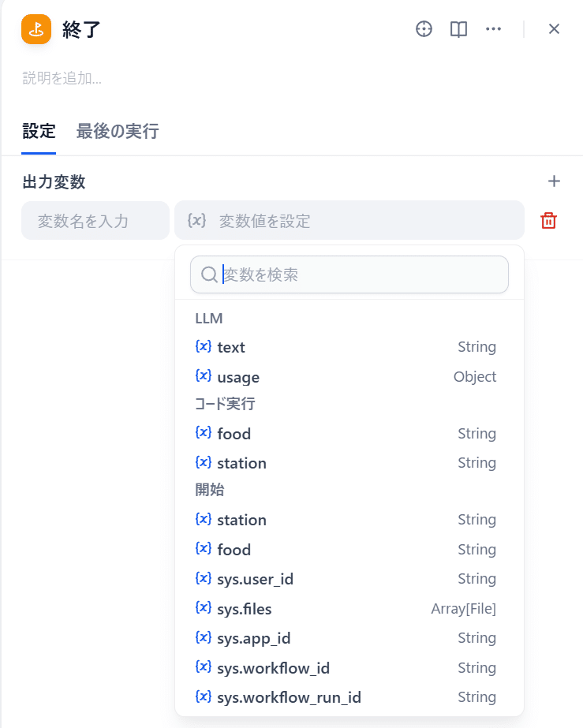Delete the output variable row via trash icon
The height and width of the screenshot is (728, 583).
[548, 221]
